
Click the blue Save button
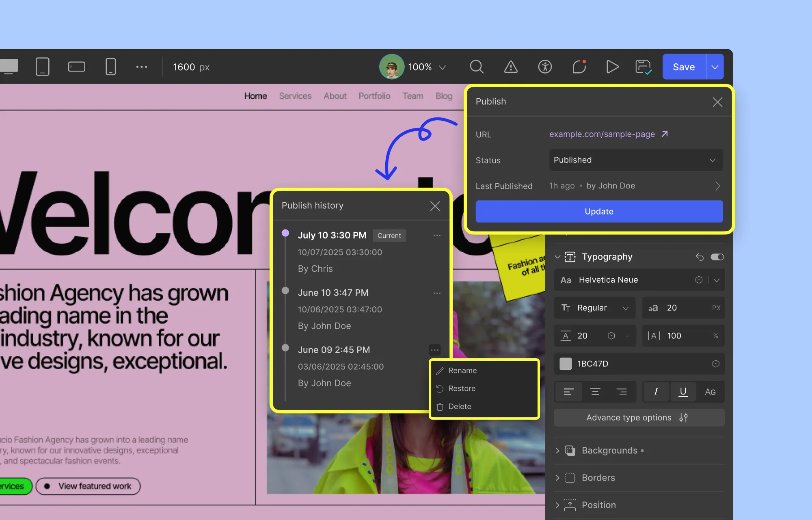(x=684, y=67)
